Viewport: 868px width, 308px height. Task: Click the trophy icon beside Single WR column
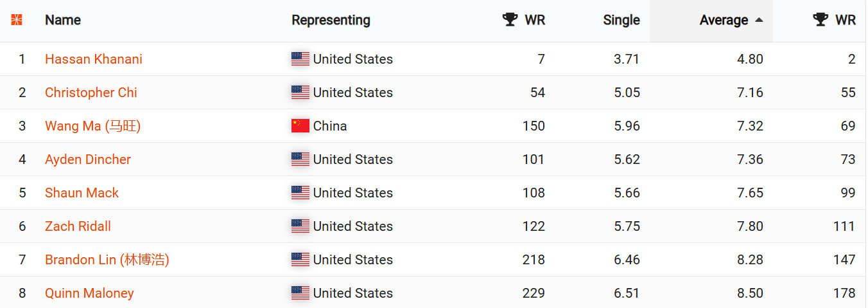click(510, 20)
